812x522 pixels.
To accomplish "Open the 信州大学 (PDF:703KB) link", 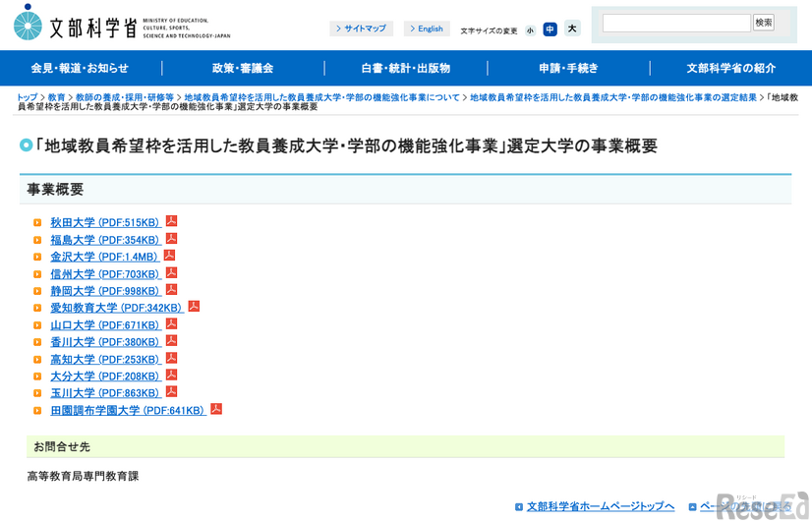I will (105, 274).
